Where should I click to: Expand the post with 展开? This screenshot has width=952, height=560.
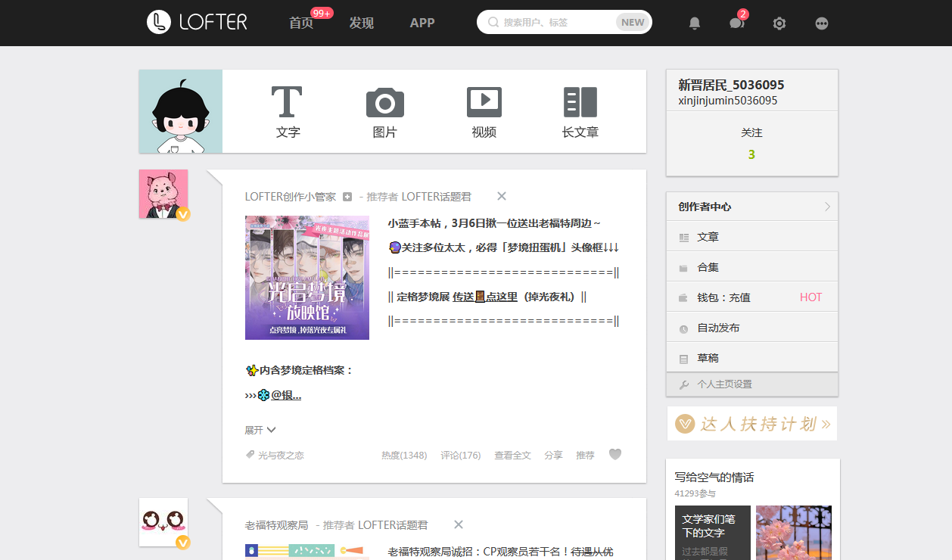(260, 429)
